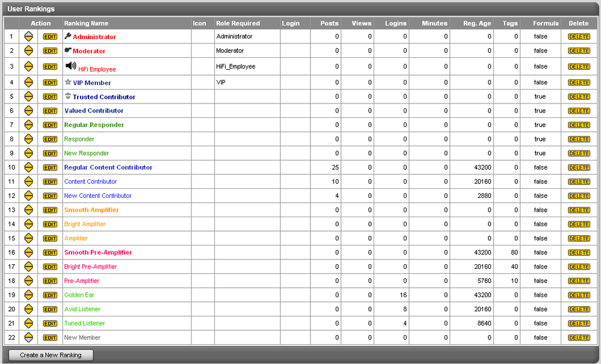
Task: Click the reorder arrows icon for Regular Content Contributor
Action: pos(28,167)
